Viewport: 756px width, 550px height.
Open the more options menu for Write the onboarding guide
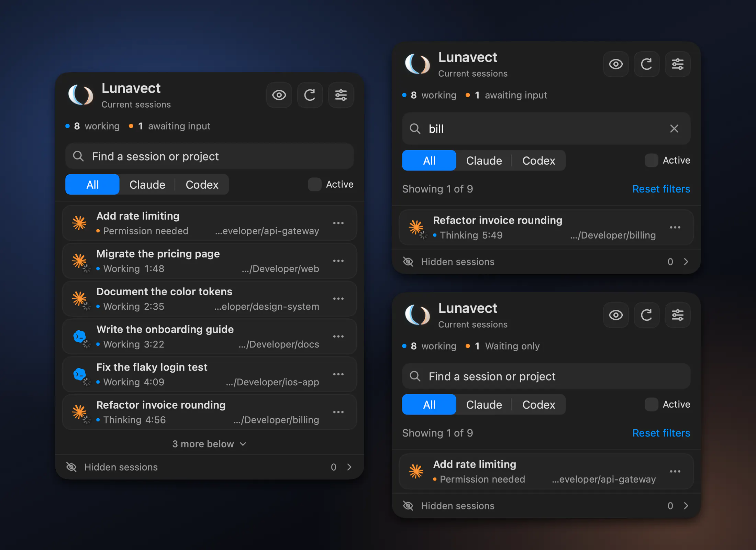pyautogui.click(x=338, y=337)
